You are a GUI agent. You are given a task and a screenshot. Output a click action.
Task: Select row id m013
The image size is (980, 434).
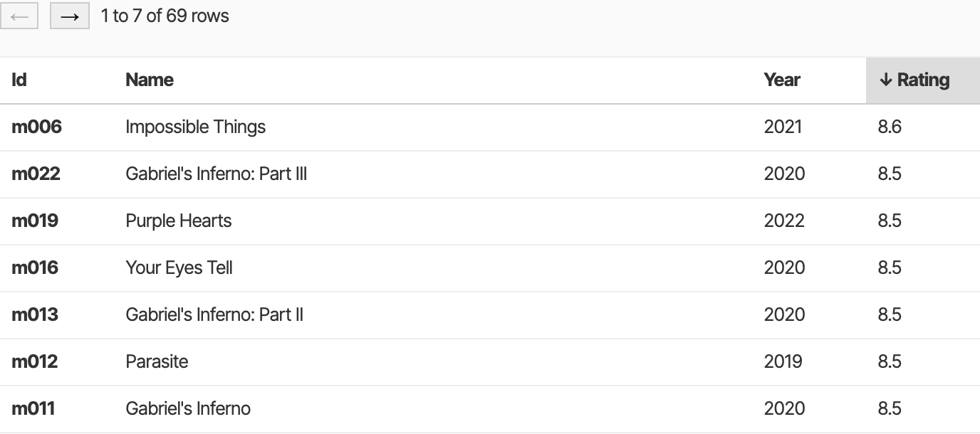coord(35,314)
